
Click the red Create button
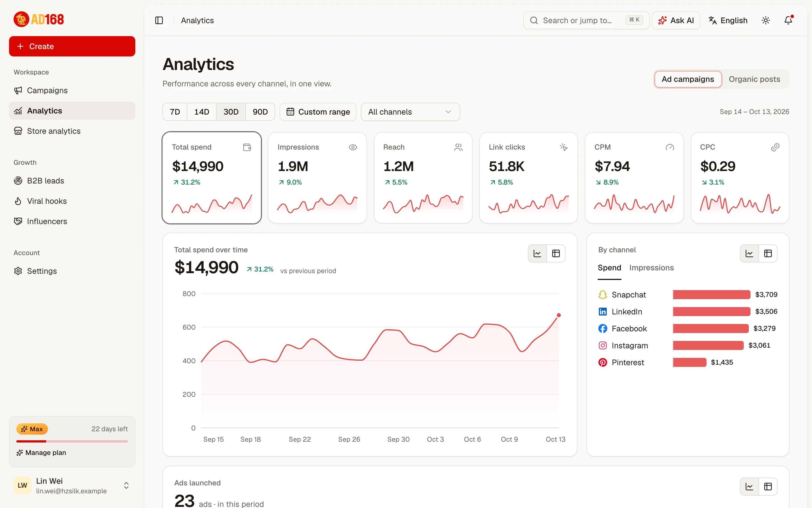pyautogui.click(x=72, y=46)
